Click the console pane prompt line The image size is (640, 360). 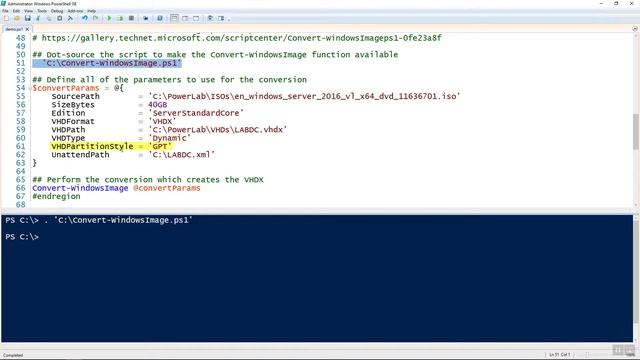[22, 237]
